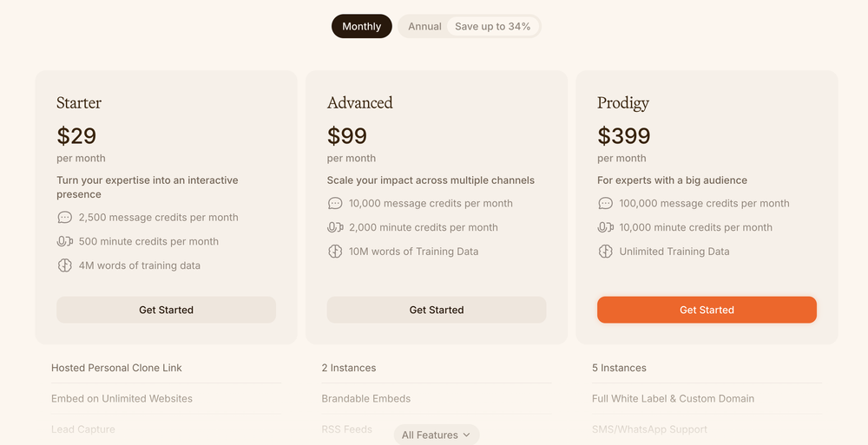Click Starter plan minute credits microphone icon
The height and width of the screenshot is (445, 868).
tap(65, 242)
